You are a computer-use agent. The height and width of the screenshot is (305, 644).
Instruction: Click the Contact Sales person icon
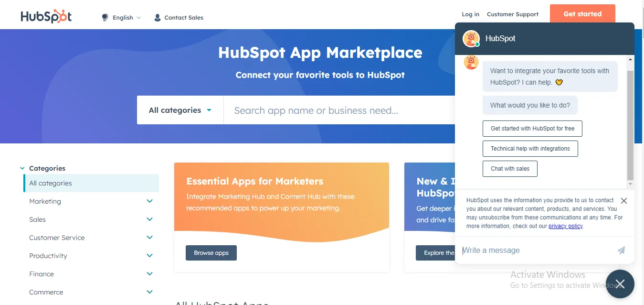(x=158, y=18)
